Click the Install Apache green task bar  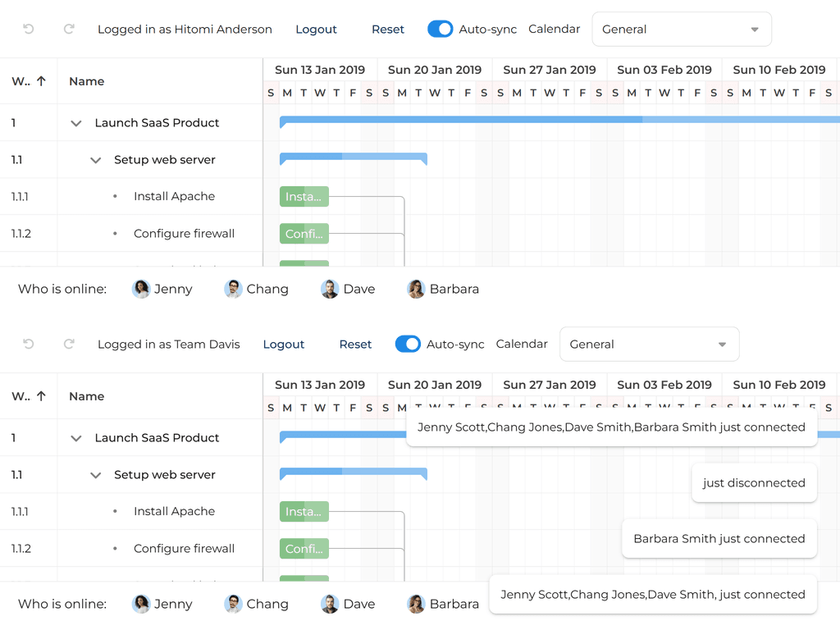tap(304, 196)
